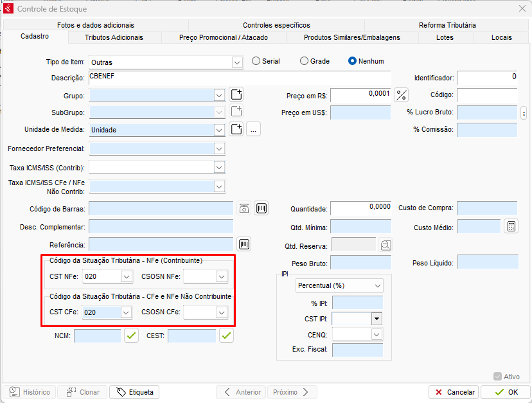Click the Etiqueta button

click(x=134, y=392)
